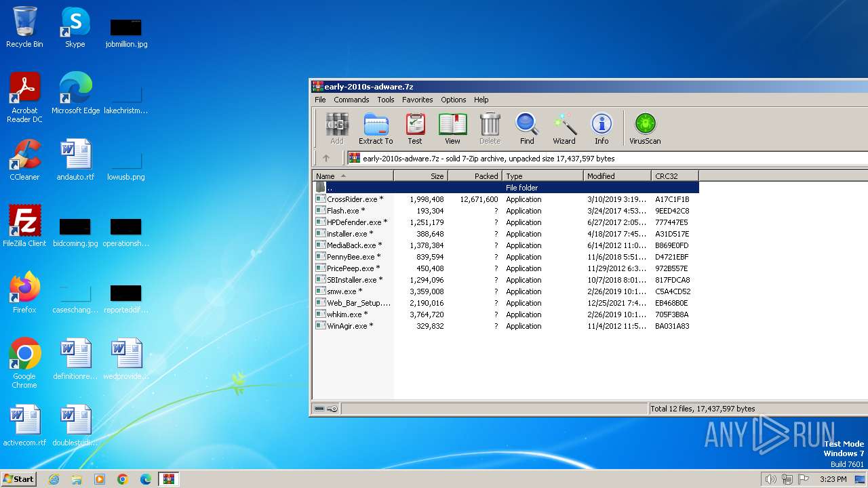Select andauto.rtf desktop file
The height and width of the screenshot is (488, 868).
click(75, 159)
